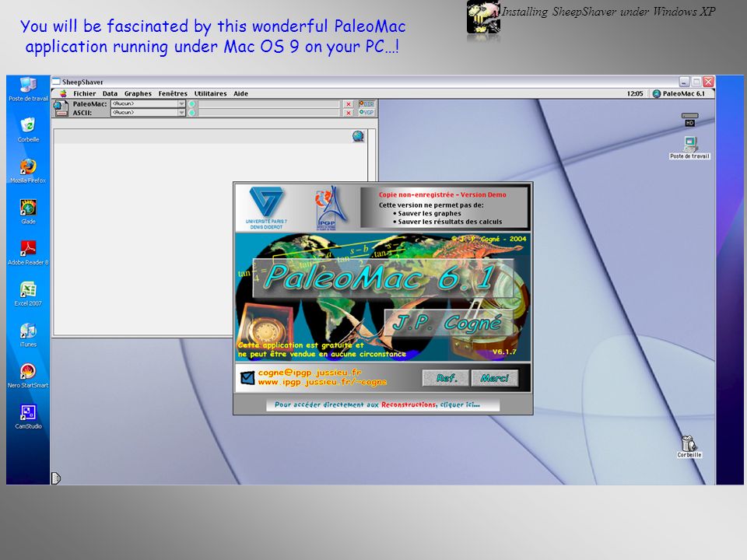
Task: Select the DIR mode button
Action: pyautogui.click(x=366, y=103)
